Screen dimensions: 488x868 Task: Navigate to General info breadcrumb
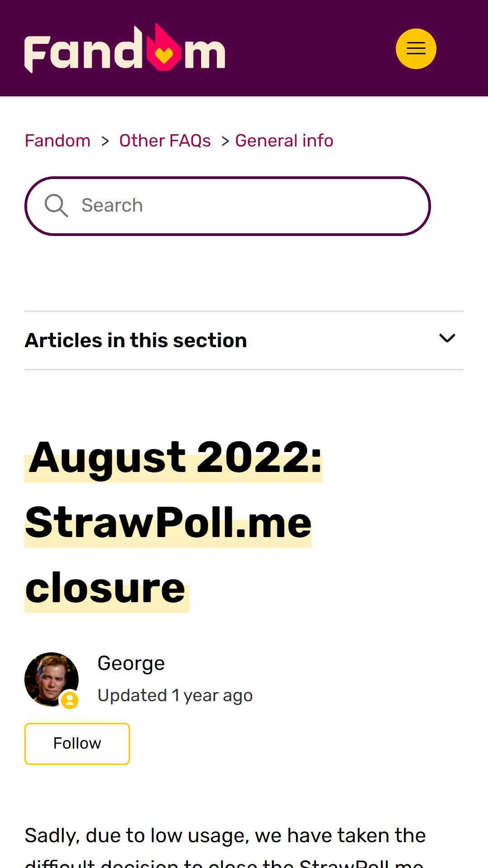click(284, 141)
